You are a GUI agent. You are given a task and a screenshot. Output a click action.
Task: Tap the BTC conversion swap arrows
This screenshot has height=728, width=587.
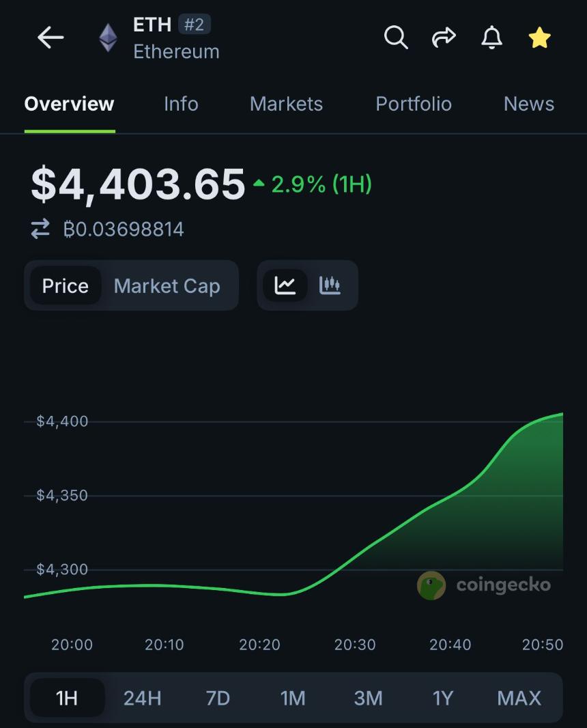(40, 229)
